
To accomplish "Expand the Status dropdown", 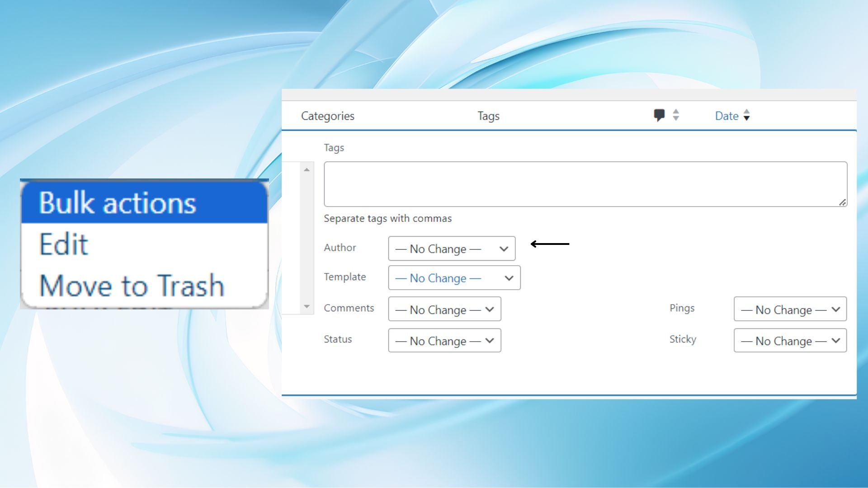I will click(444, 341).
